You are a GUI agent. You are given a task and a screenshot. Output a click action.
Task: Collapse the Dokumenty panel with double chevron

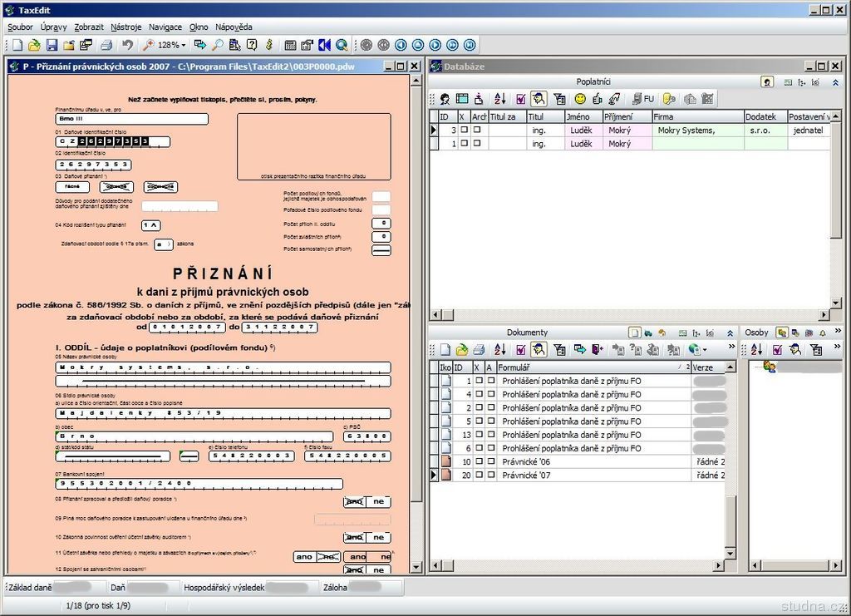[x=730, y=333]
